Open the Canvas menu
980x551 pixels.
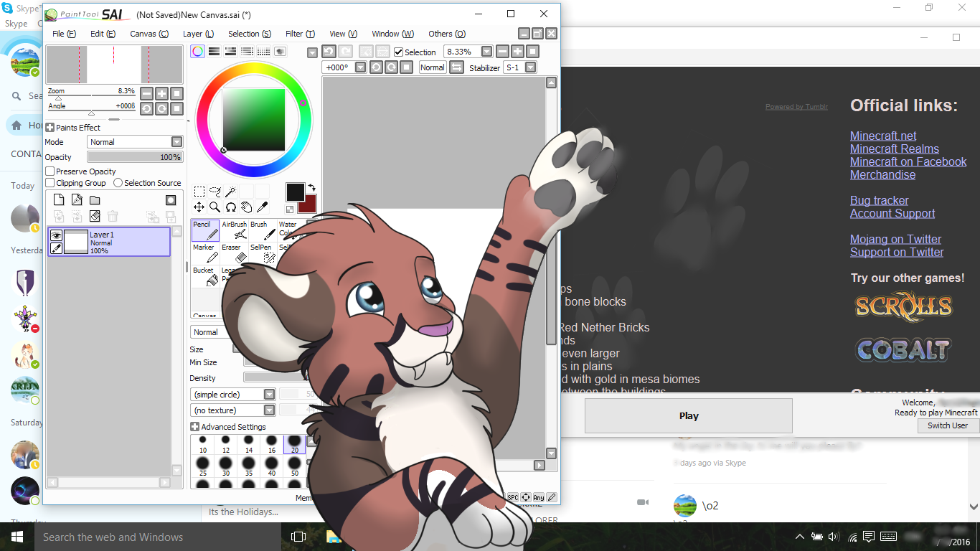click(x=149, y=34)
